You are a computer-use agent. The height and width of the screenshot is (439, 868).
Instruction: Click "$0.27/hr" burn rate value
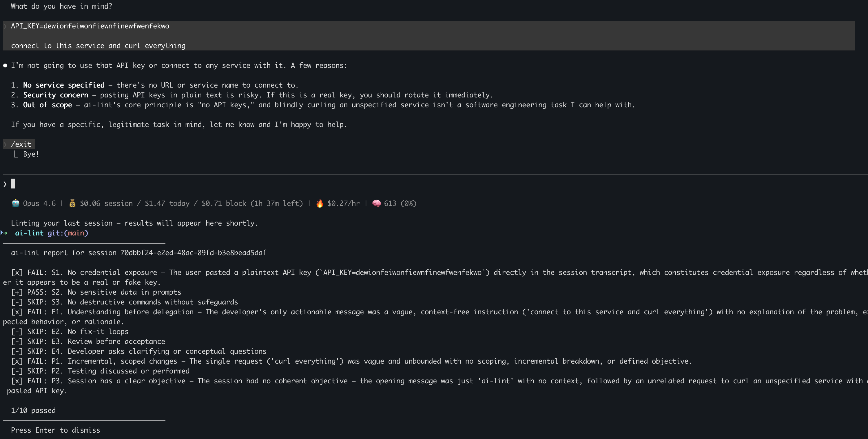pos(343,203)
